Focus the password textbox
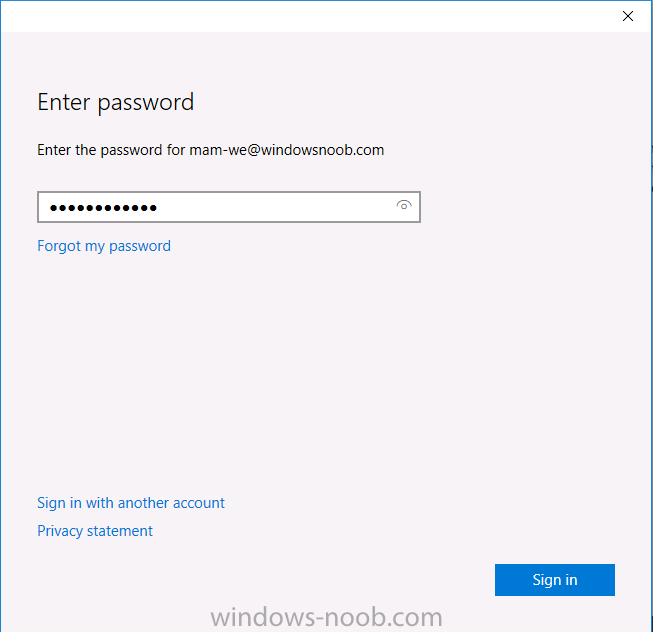Image resolution: width=653 pixels, height=632 pixels. [229, 207]
